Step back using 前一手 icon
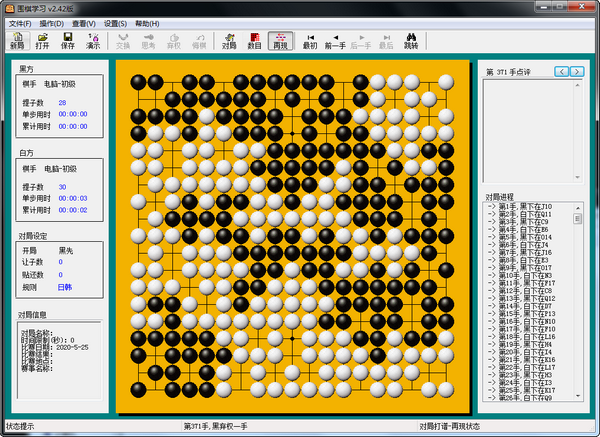The width and height of the screenshot is (600, 437). tap(335, 41)
